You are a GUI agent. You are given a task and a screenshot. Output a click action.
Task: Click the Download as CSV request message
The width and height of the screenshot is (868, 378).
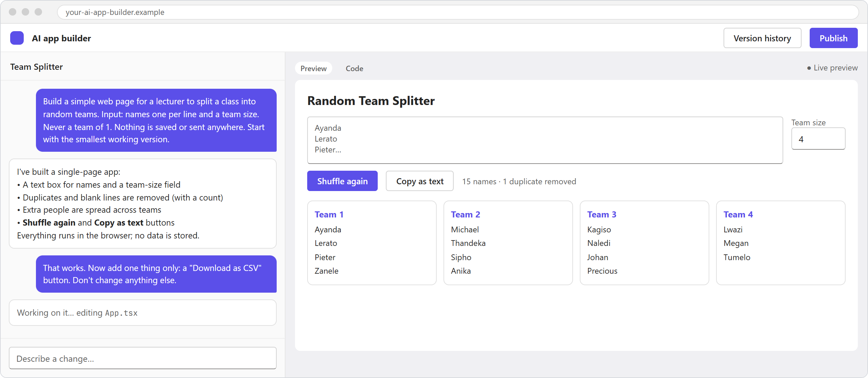156,274
